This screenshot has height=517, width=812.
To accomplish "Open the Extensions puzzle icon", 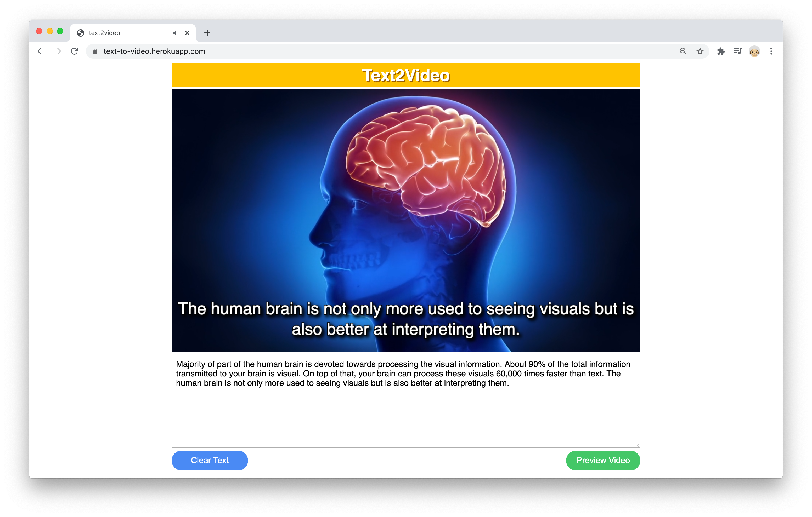I will tap(721, 51).
